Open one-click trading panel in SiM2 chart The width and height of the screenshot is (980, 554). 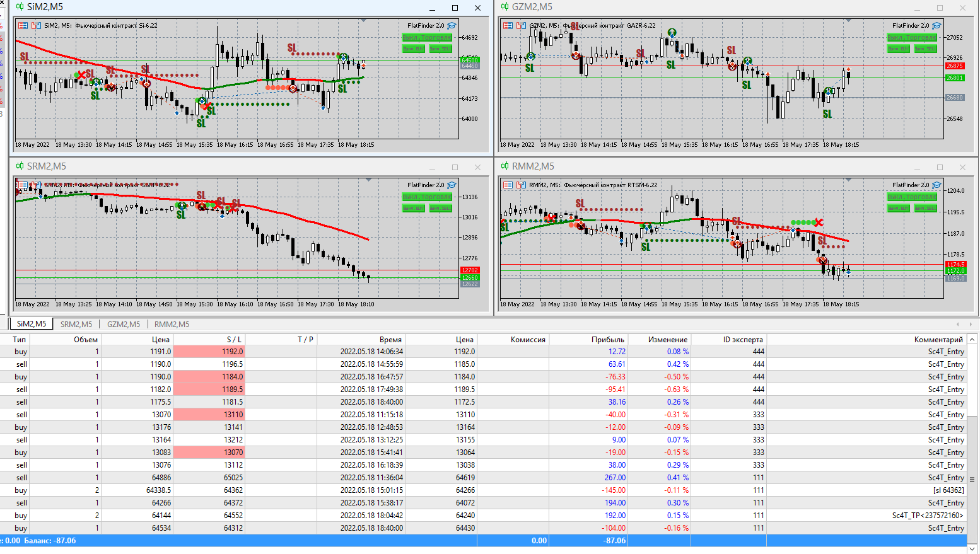23,26
